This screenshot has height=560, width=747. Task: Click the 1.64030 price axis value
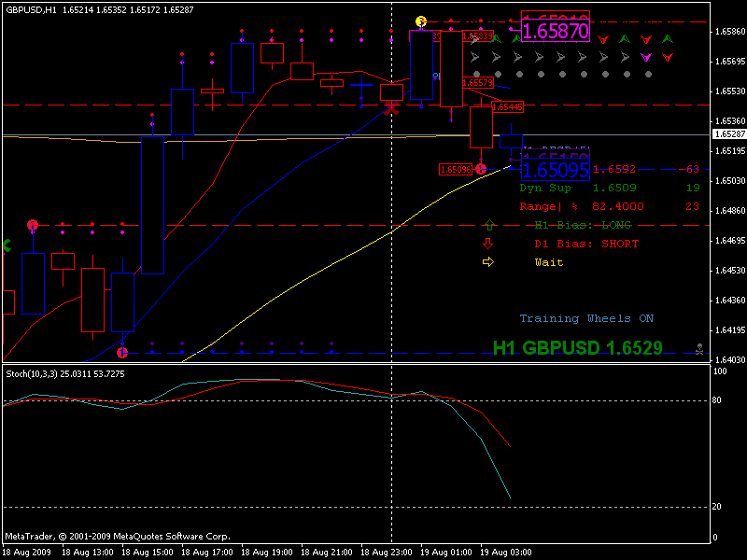pyautogui.click(x=730, y=360)
